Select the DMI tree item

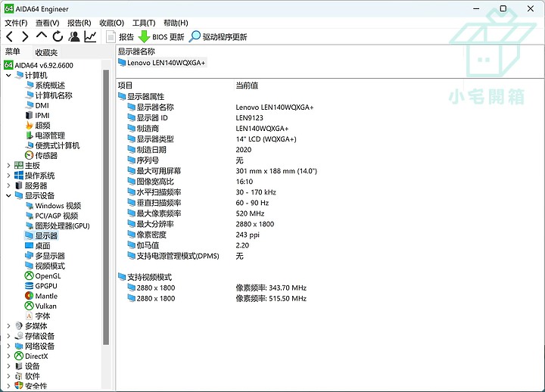(42, 106)
